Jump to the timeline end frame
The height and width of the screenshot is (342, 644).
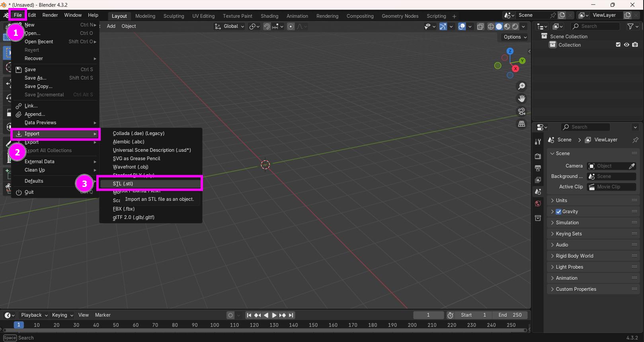point(291,315)
